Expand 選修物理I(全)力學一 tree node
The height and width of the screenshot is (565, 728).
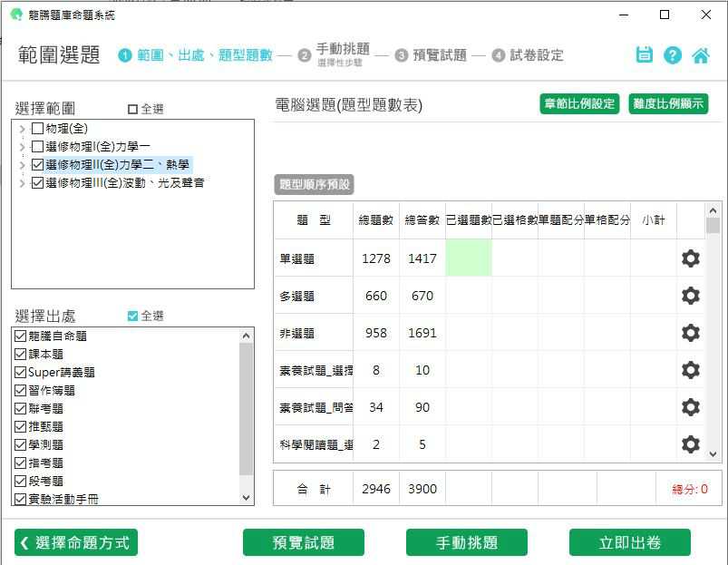(22, 147)
